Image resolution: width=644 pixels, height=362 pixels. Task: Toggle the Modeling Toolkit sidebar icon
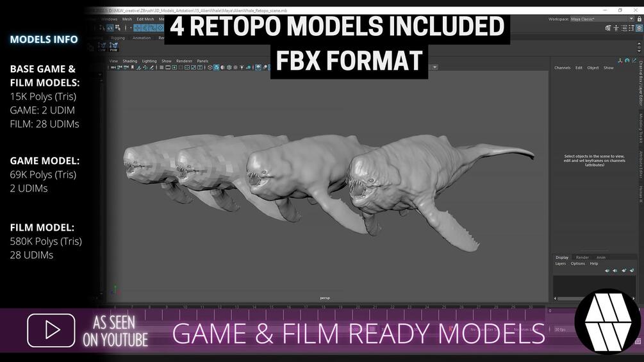tap(608, 28)
